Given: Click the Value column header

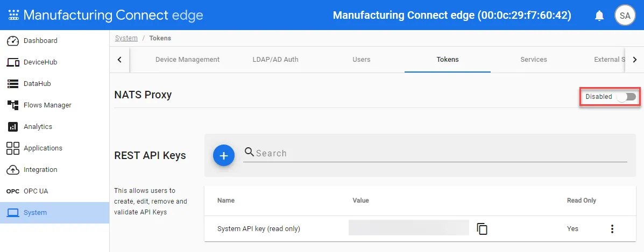Looking at the screenshot, I should pyautogui.click(x=360, y=200).
